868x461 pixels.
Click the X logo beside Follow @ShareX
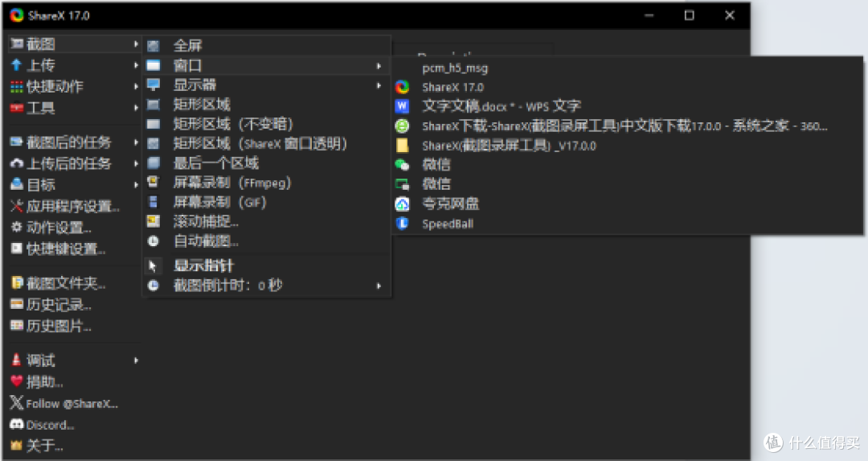[x=17, y=403]
